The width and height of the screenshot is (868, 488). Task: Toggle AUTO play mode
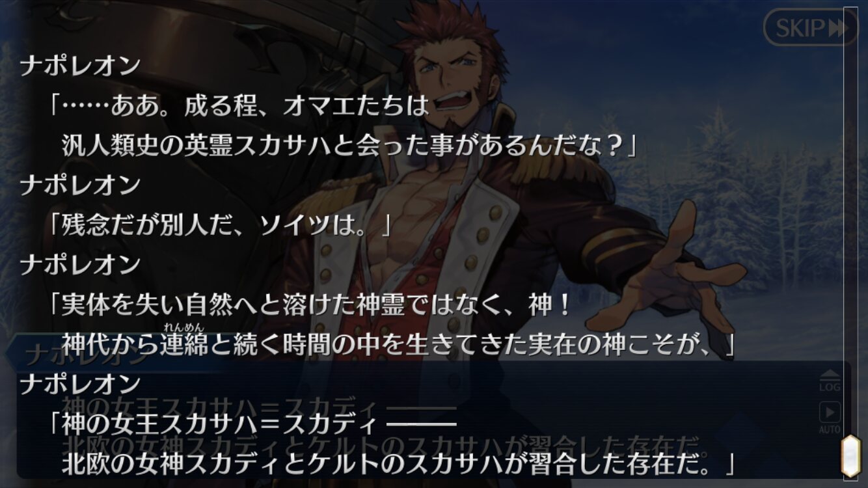(x=829, y=419)
